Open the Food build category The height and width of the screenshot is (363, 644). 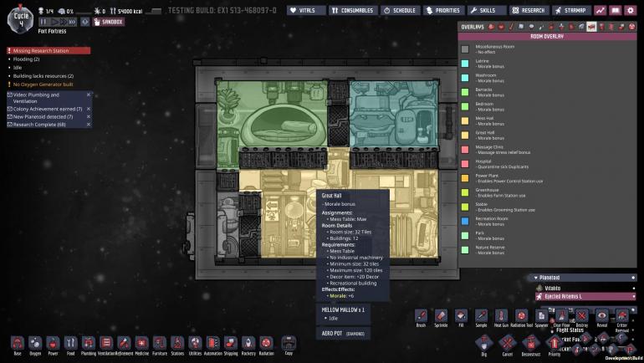click(70, 345)
